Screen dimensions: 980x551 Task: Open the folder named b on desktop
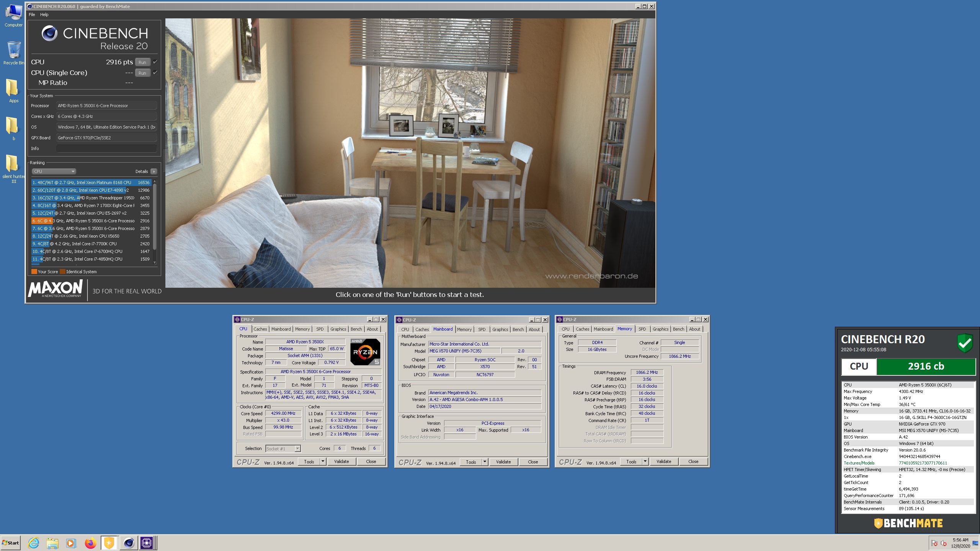tap(14, 129)
